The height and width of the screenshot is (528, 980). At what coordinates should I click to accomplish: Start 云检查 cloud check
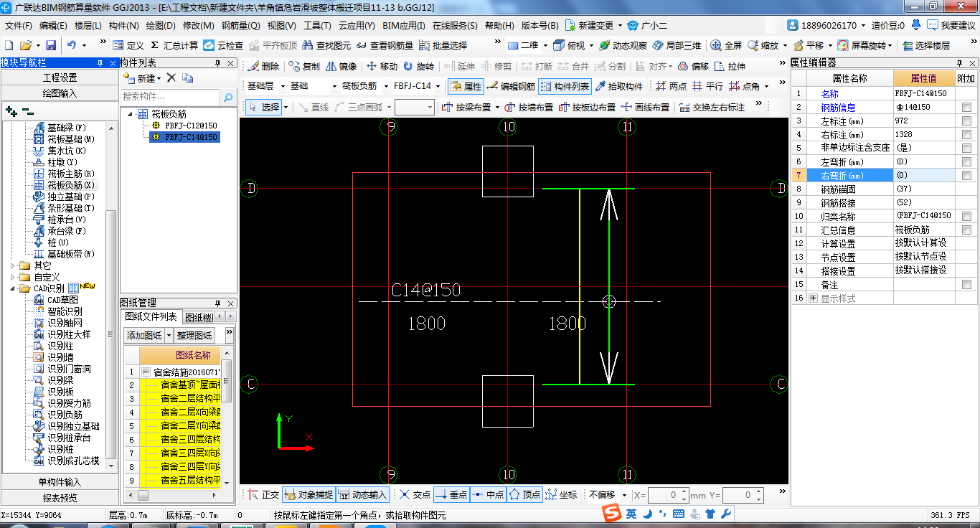(223, 45)
